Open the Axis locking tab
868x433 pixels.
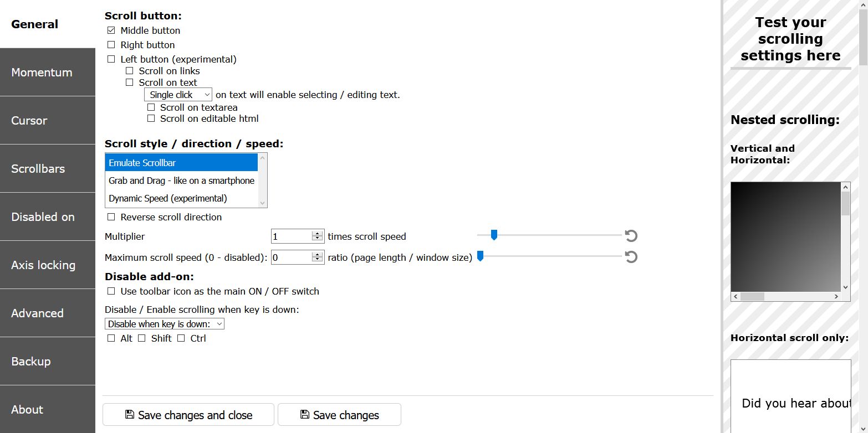pos(48,265)
